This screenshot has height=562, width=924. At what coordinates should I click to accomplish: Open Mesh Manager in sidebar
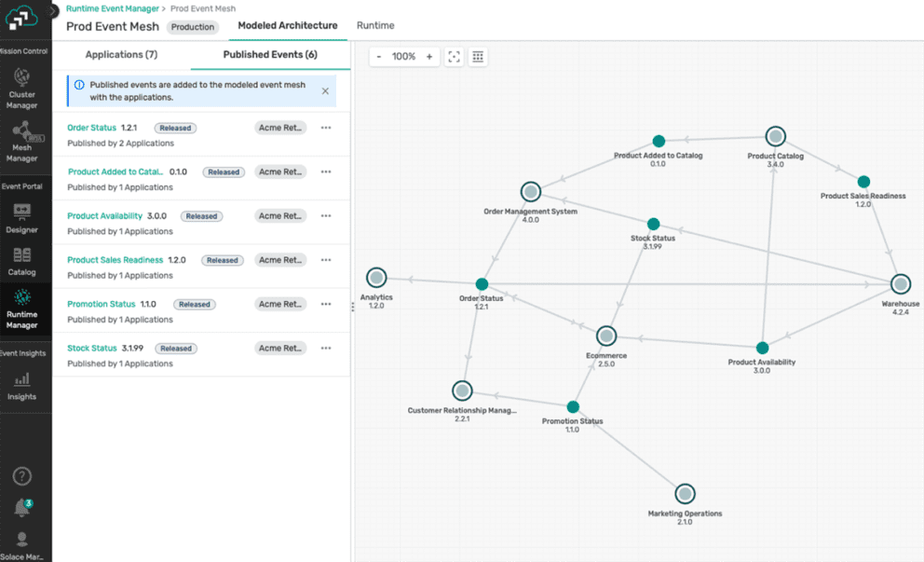[x=21, y=140]
